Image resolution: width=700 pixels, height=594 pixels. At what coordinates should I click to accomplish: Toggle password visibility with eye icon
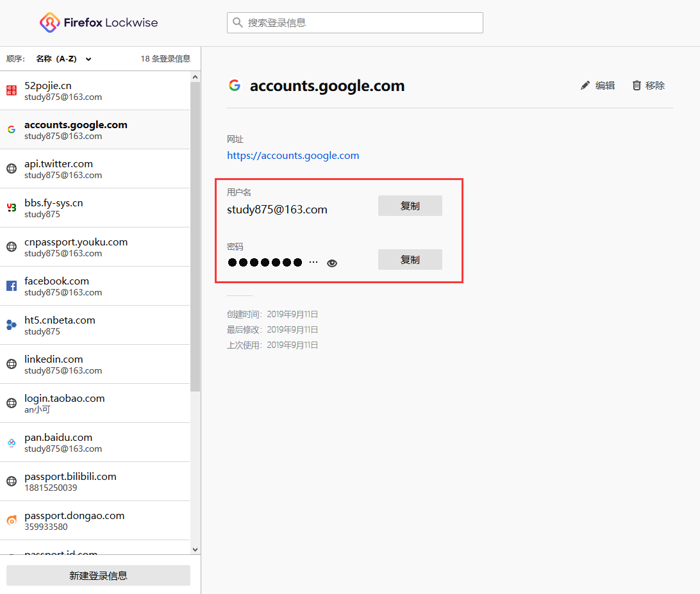pos(331,263)
